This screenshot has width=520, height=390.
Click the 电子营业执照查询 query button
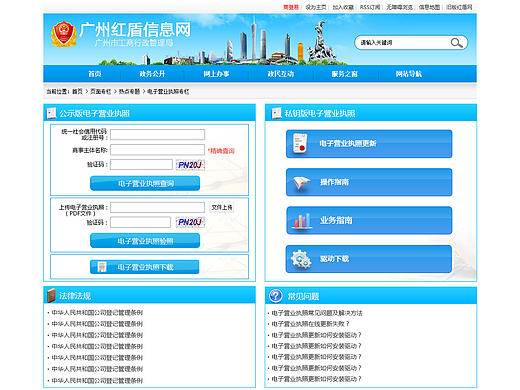pos(145,183)
